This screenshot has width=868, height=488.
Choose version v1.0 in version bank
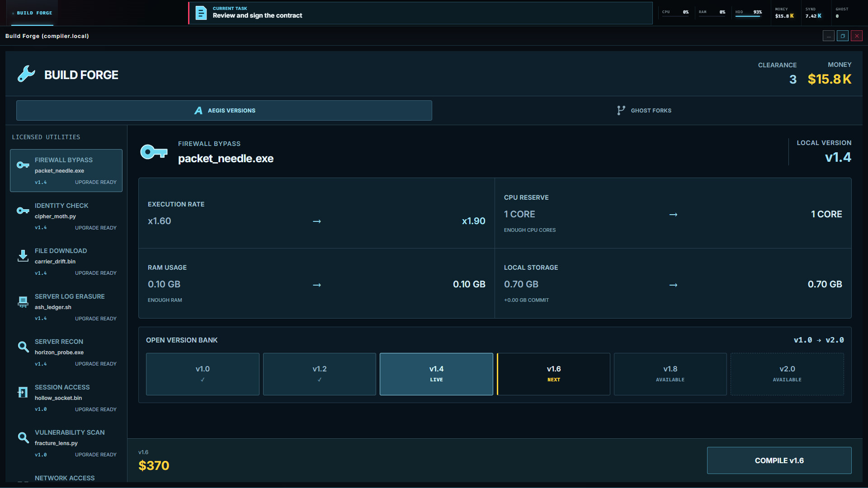pos(203,374)
